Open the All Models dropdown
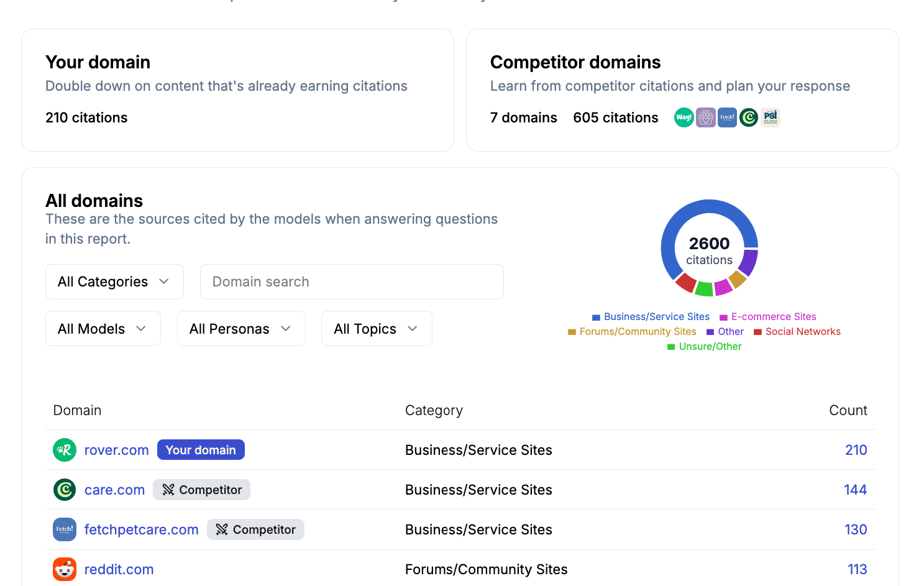Image resolution: width=924 pixels, height=586 pixels. pyautogui.click(x=103, y=329)
